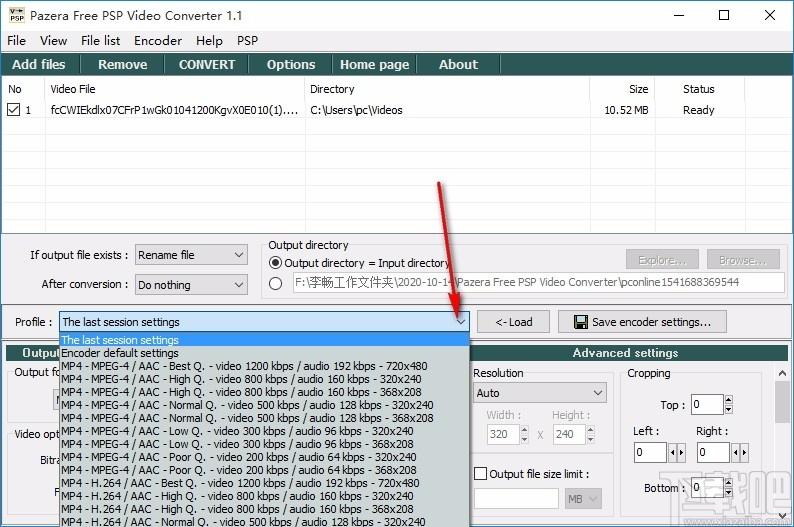Click the Height spinner arrows
794x527 pixels.
[590, 434]
